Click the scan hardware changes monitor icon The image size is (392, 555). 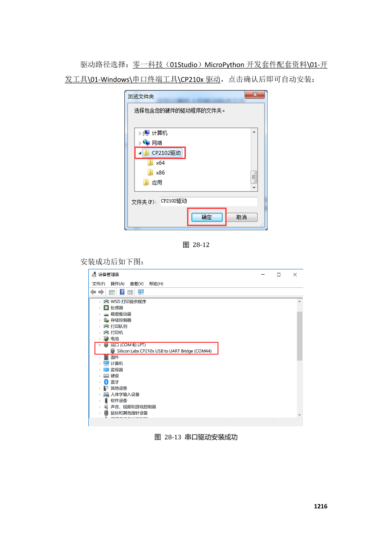coord(141,292)
